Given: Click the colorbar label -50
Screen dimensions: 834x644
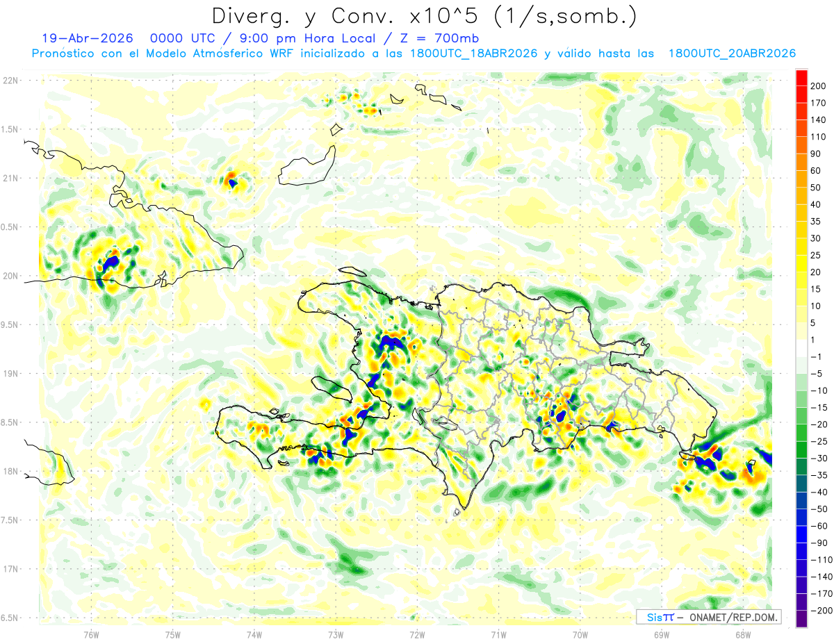Looking at the screenshot, I should pos(819,509).
